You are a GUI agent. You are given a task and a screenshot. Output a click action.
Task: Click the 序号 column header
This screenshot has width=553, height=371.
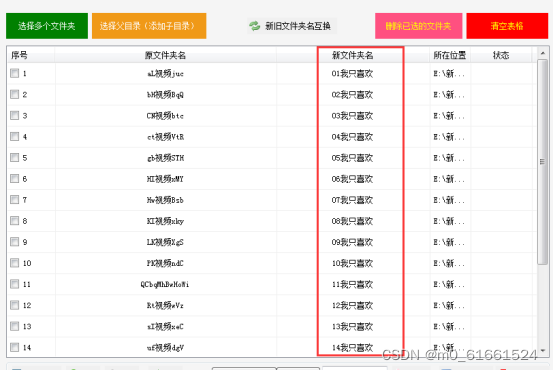[31, 55]
